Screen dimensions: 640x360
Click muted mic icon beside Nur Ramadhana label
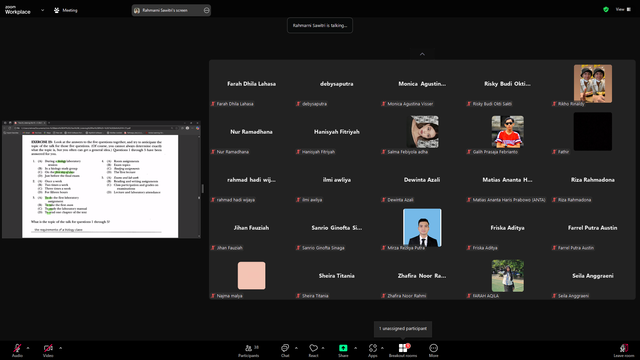[213, 152]
